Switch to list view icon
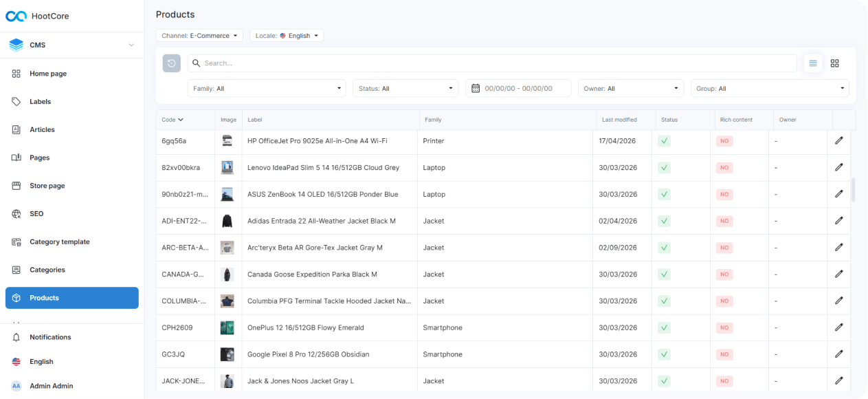 (x=813, y=63)
